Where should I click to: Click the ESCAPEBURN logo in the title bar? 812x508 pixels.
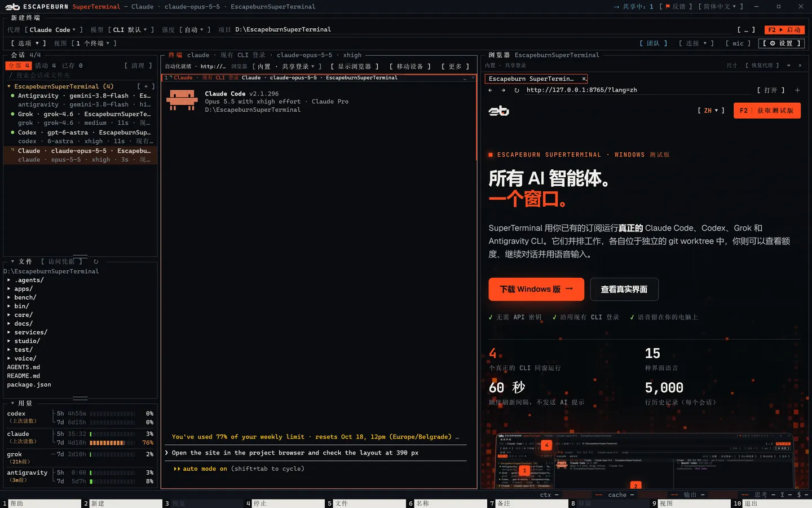pos(12,7)
